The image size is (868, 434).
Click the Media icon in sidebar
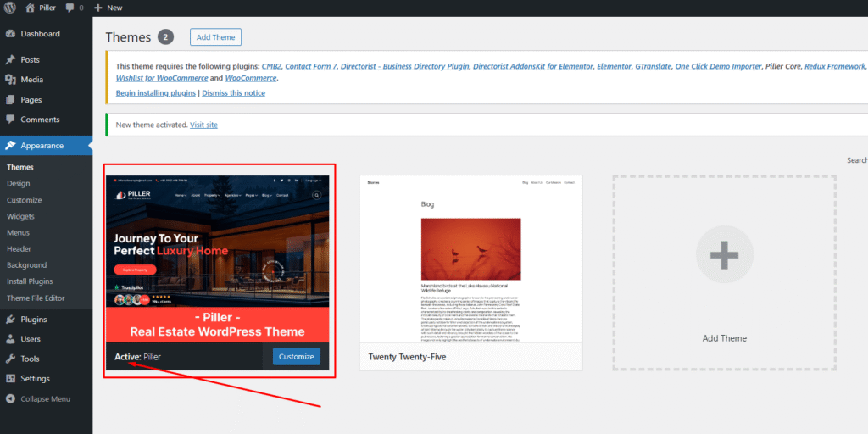10,80
